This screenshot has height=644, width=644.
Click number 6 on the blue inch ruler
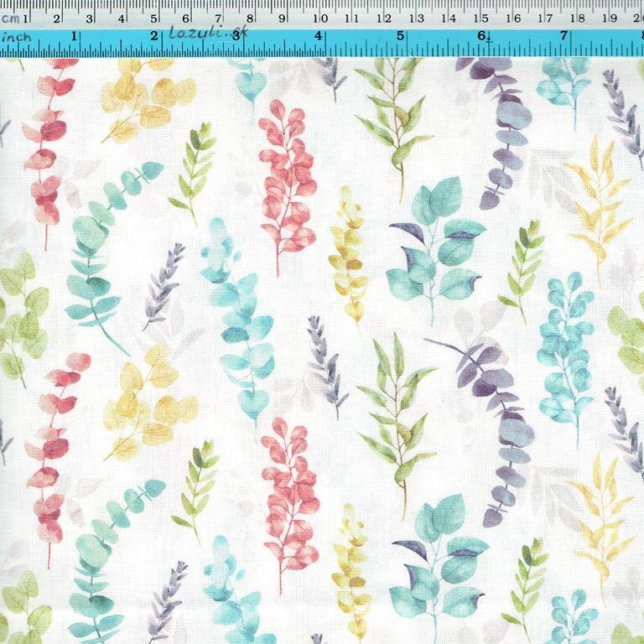(x=481, y=36)
